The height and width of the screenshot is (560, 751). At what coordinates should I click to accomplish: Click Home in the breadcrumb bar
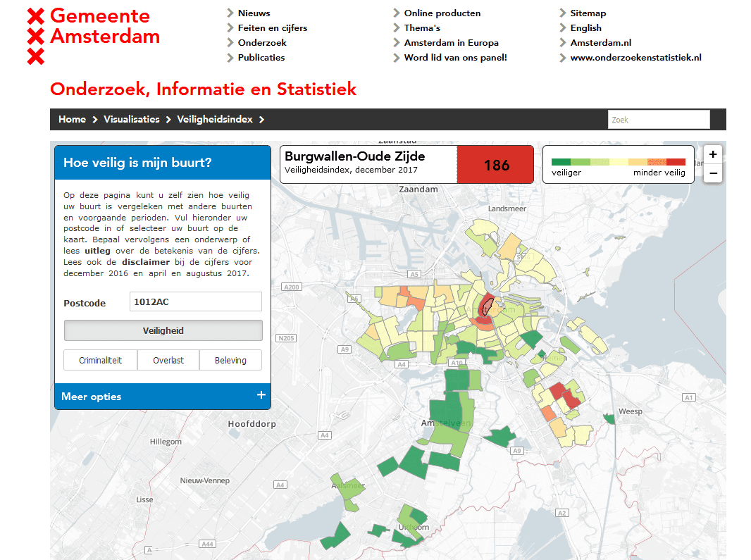tap(72, 119)
